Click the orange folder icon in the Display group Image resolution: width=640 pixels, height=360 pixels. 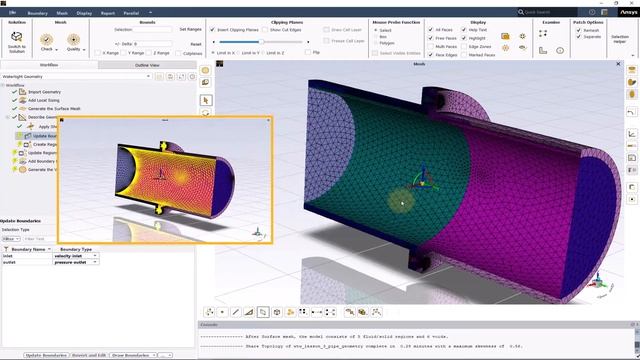(505, 36)
